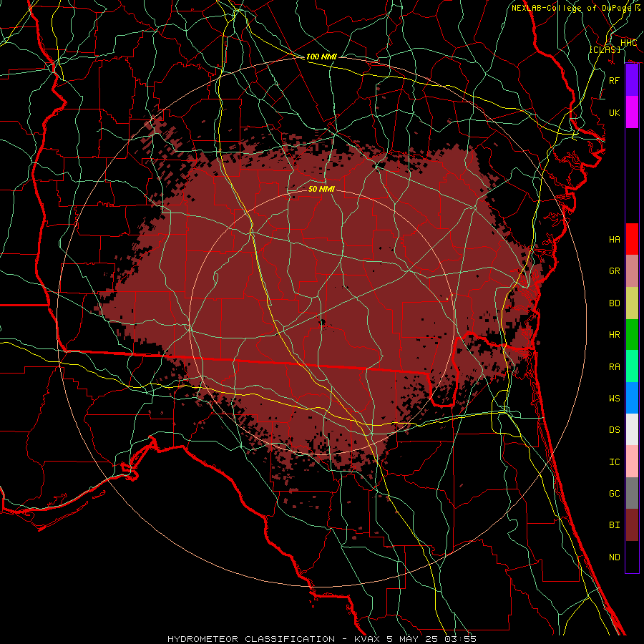The image size is (644, 644).
Task: Click the IC legend label
Action: tap(615, 462)
